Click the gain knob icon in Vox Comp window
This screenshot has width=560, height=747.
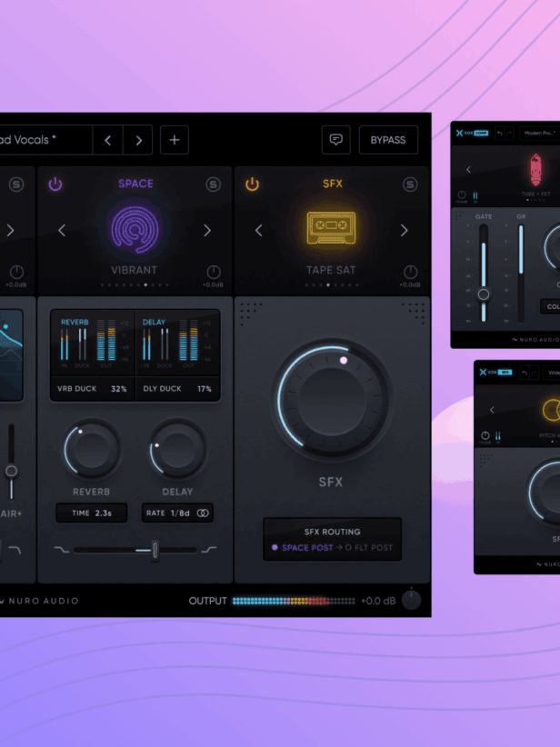[461, 194]
